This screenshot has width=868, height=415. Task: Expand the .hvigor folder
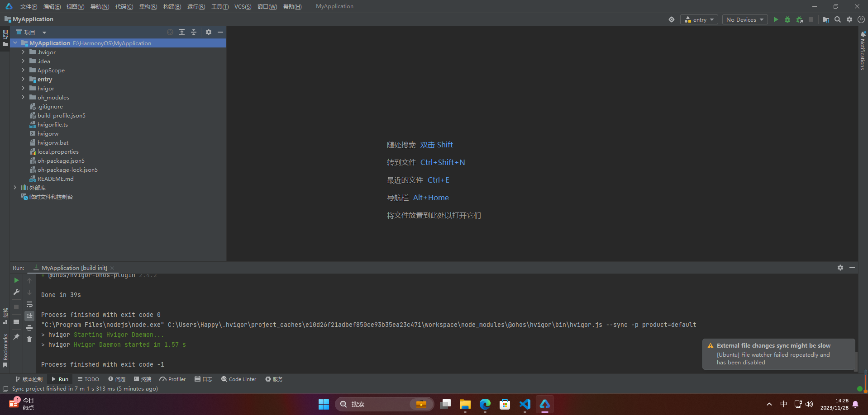(x=23, y=52)
